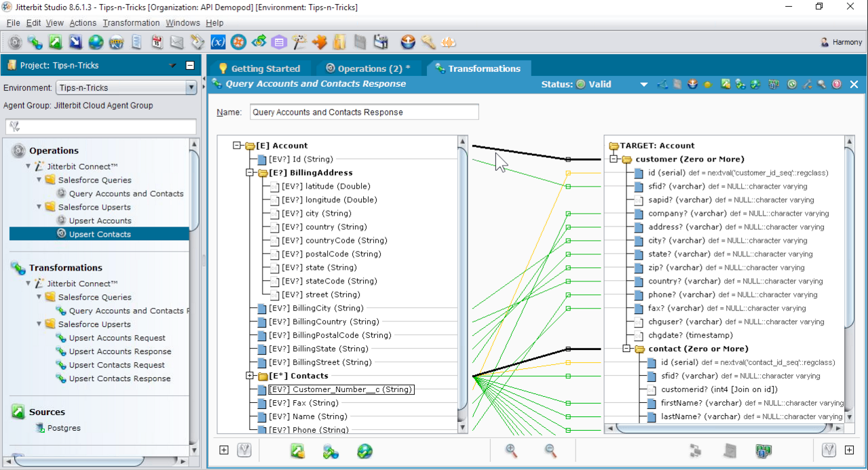The height and width of the screenshot is (470, 868).
Task: Click the blue (x) variables icon
Action: 218,43
